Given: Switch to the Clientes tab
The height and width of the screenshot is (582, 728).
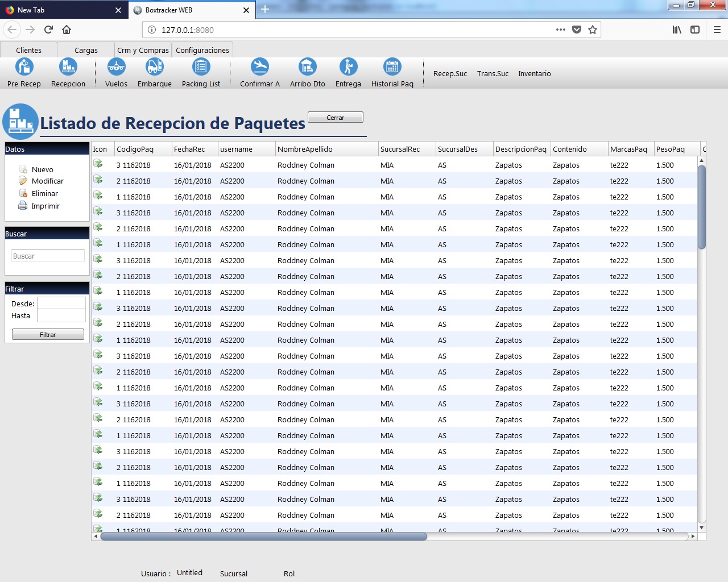Looking at the screenshot, I should tap(28, 50).
